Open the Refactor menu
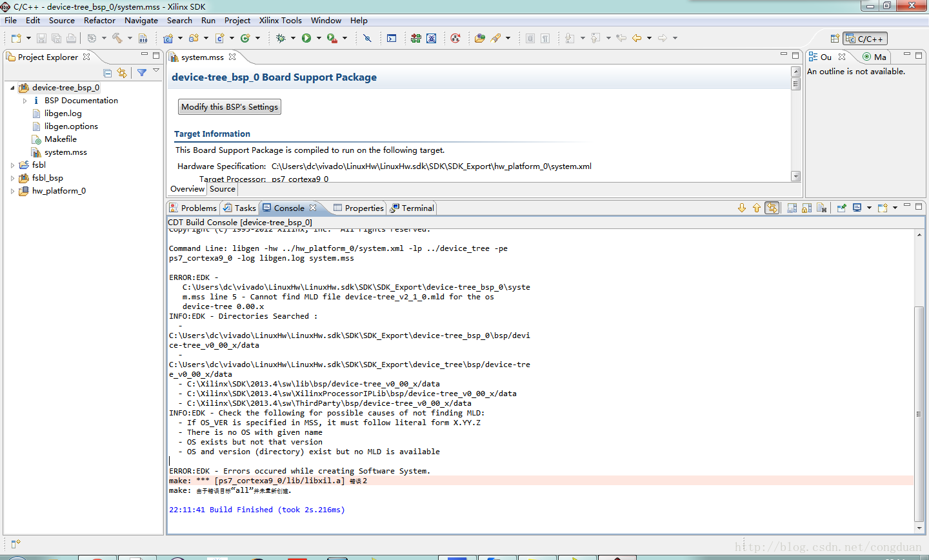Screen dimensions: 929x560 point(100,21)
